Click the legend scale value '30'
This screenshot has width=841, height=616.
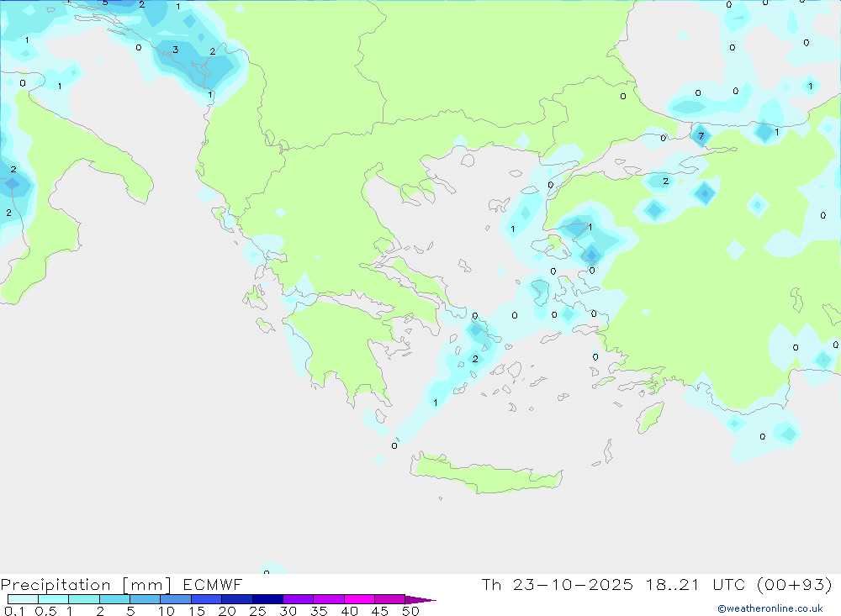288,611
